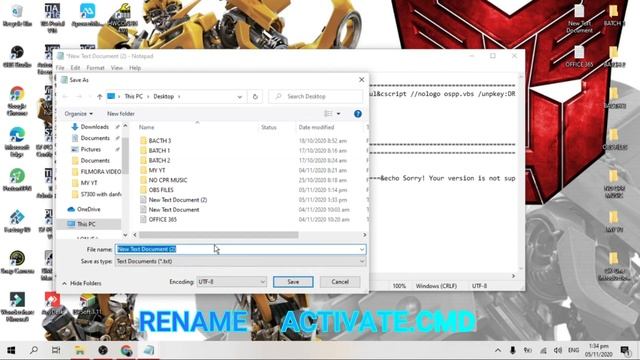
Task: Select This PC in navigation pane
Action: click(86, 224)
